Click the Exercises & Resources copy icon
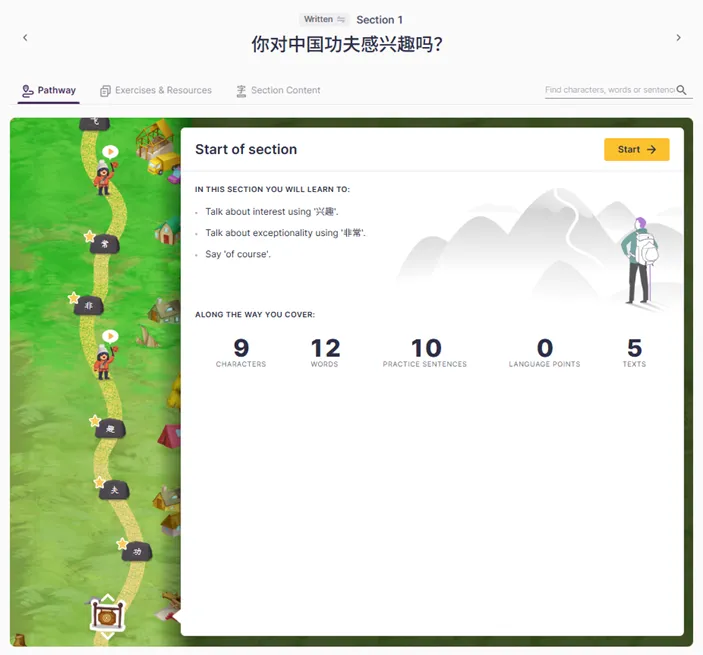703x655 pixels. 105,91
